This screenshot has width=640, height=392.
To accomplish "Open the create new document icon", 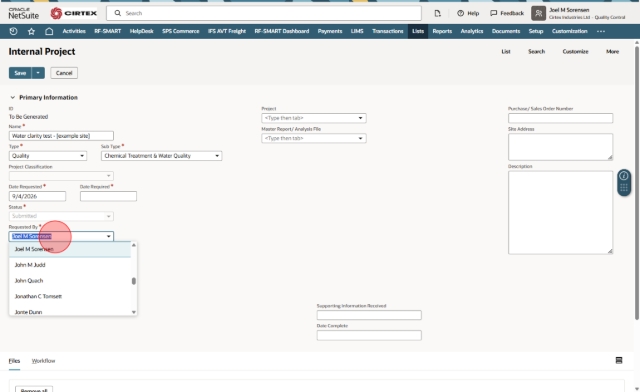I will [437, 13].
